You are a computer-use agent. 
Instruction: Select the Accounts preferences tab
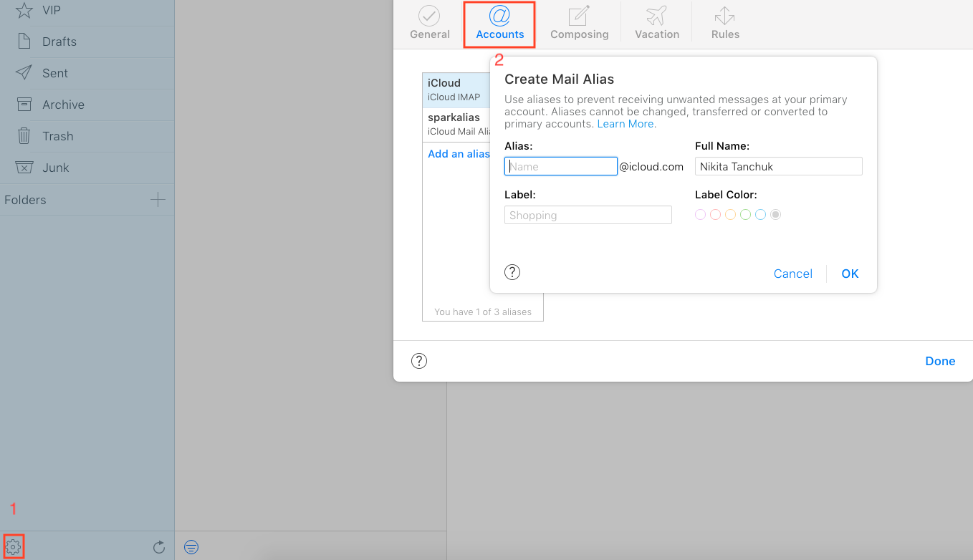(500, 22)
